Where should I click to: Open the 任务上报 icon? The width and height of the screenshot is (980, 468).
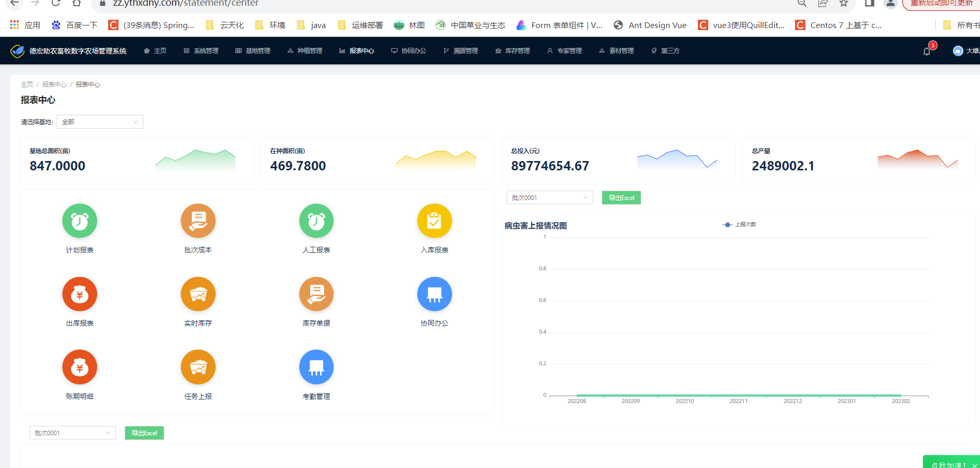click(x=198, y=367)
